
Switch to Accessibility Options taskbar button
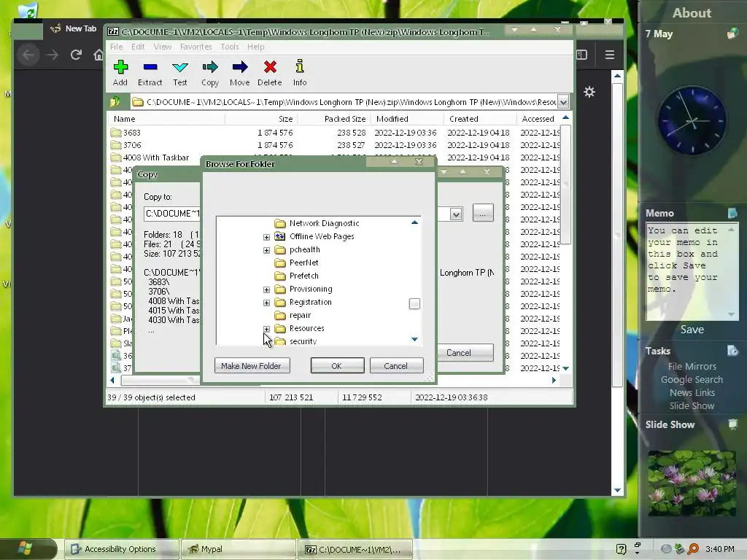(x=122, y=549)
